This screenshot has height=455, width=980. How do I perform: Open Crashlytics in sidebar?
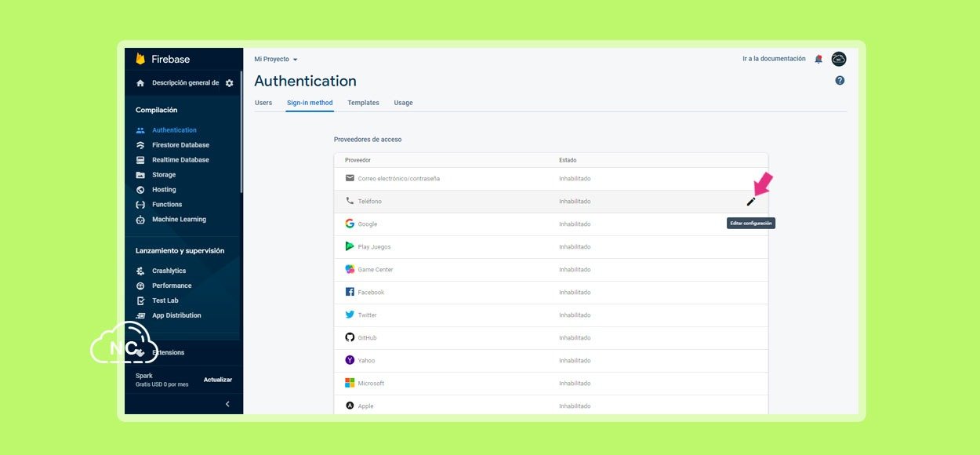[x=169, y=271]
